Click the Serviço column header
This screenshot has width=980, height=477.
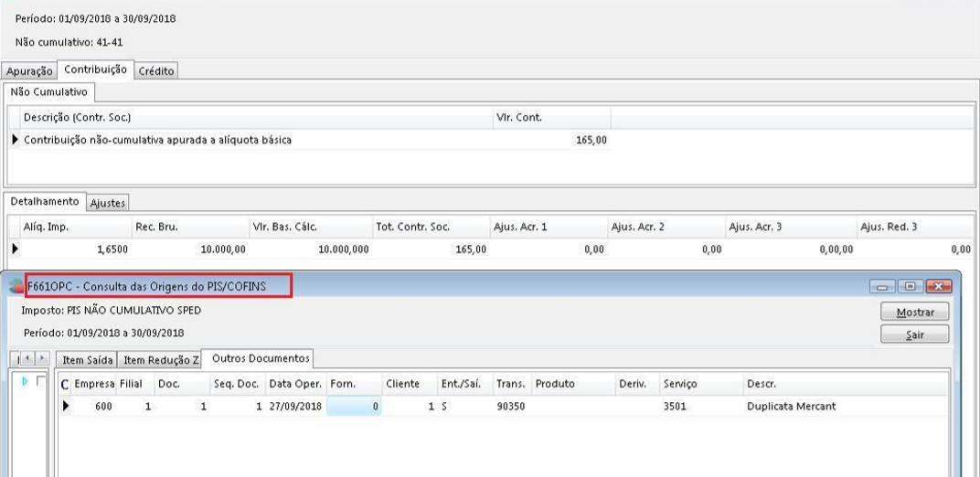coord(702,384)
